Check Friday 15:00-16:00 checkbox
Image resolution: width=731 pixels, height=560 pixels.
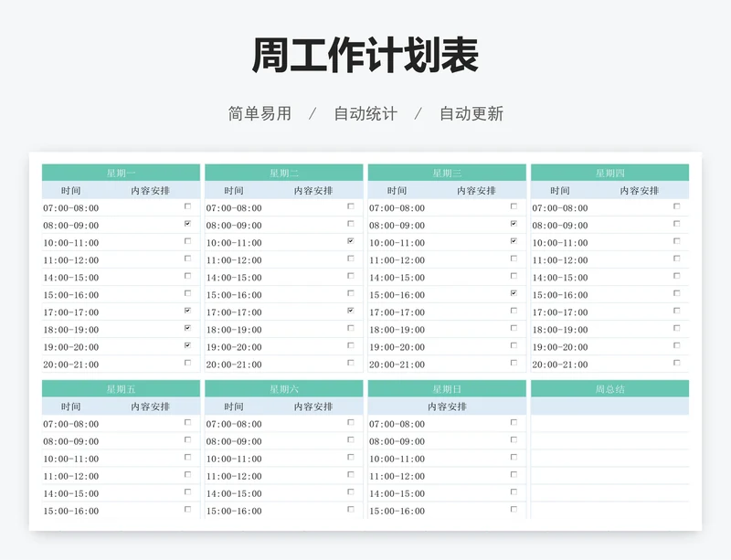(x=187, y=509)
